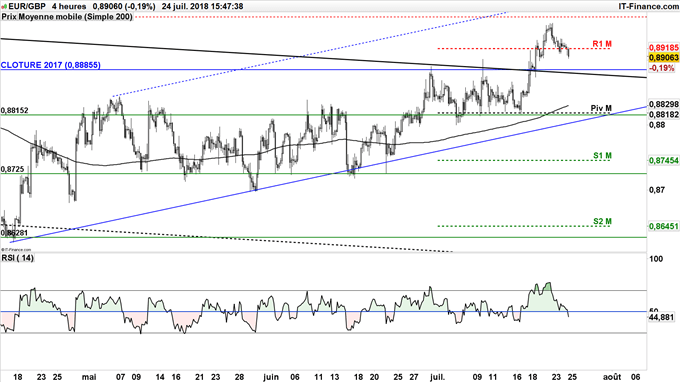This screenshot has width=680, height=382.
Task: Click the RSI (14) indicator label
Action: 18,258
